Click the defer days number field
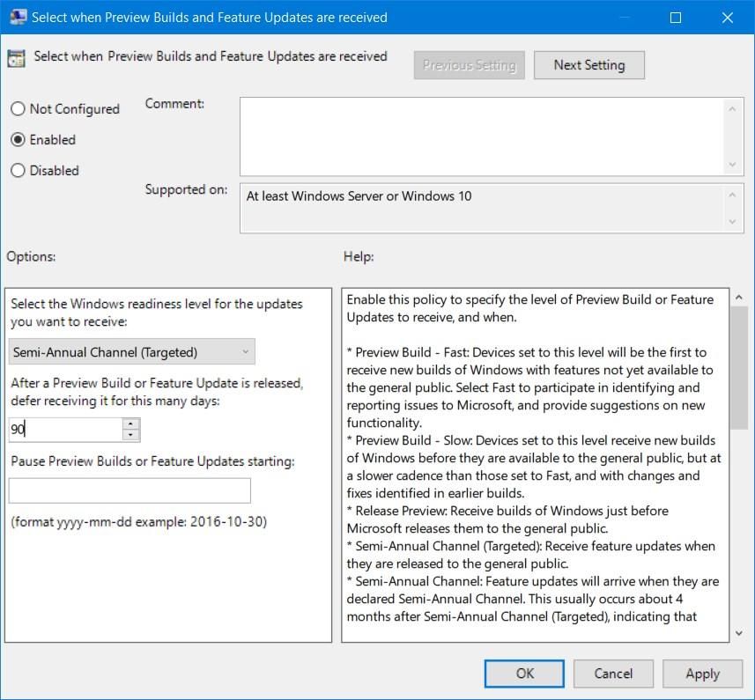This screenshot has height=700, width=755. point(66,430)
